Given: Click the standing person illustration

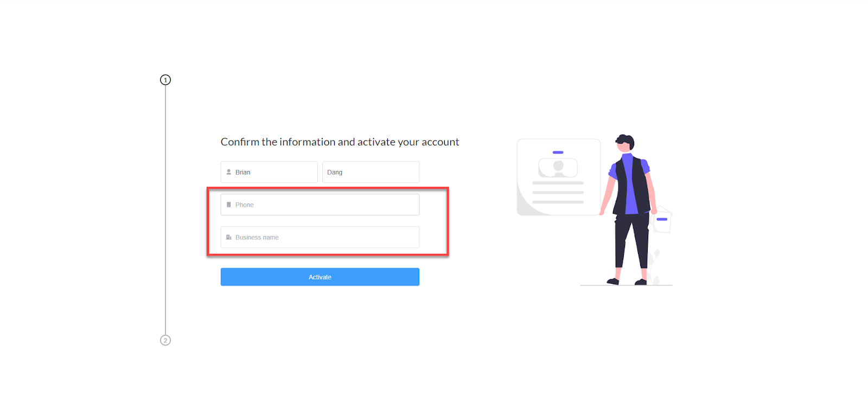Looking at the screenshot, I should 630,209.
